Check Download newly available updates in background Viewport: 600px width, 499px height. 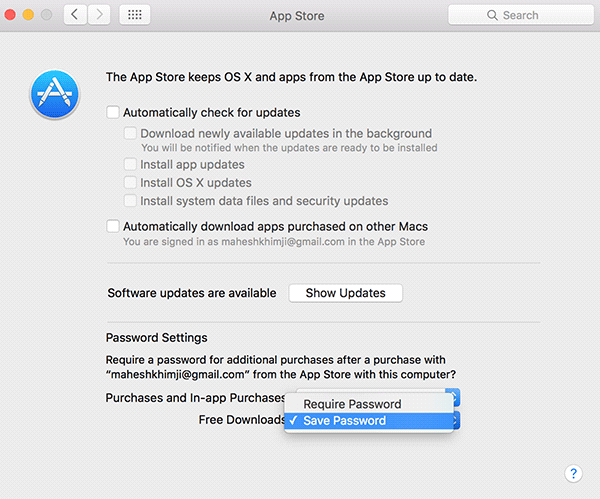pyautogui.click(x=131, y=133)
